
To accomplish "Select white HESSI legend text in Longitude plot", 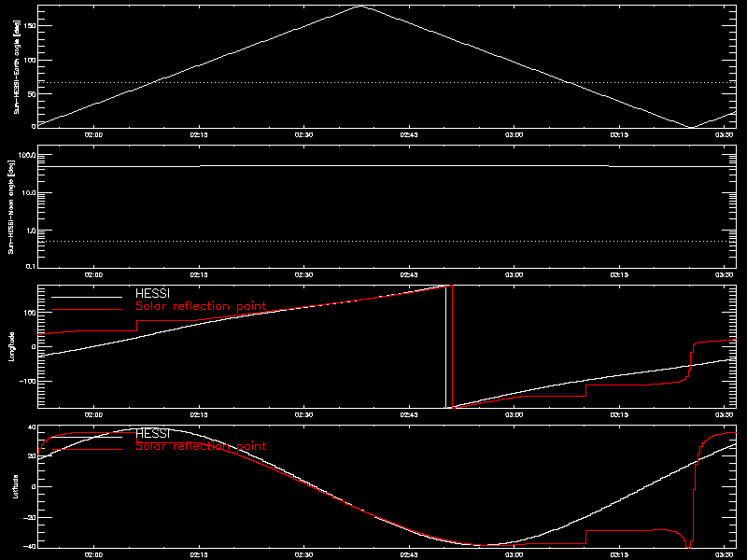I will 152,294.
